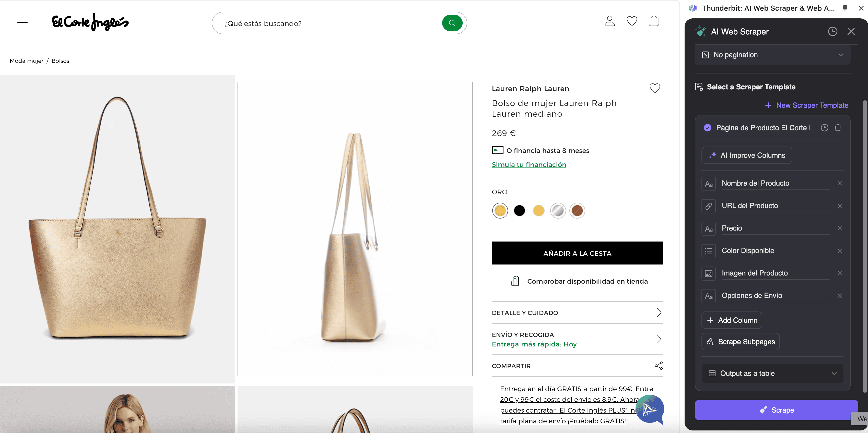Remove the Precio column

tap(840, 228)
